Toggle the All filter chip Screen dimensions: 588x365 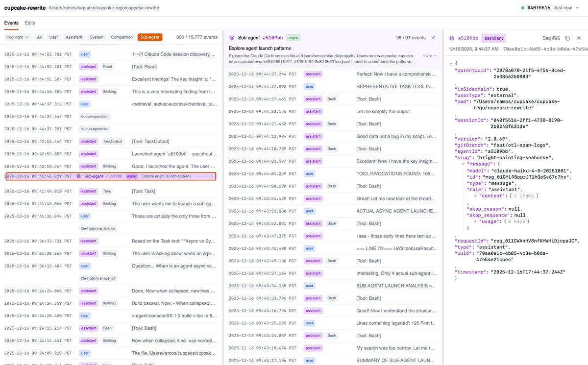click(39, 37)
